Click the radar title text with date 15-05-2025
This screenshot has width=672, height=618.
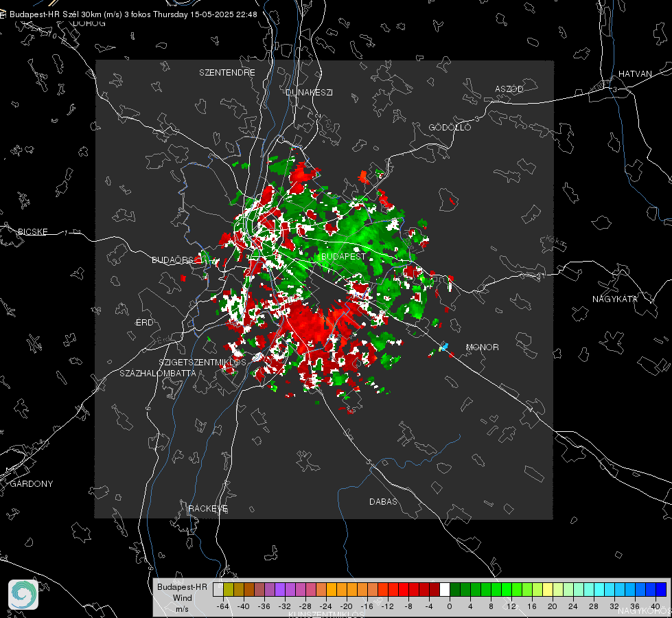[133, 14]
